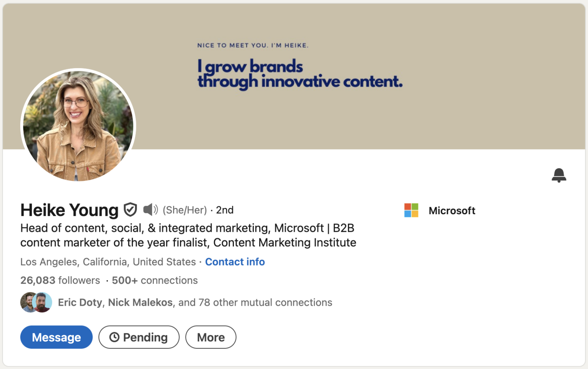Open Heike Young's profile photo
This screenshot has width=588, height=369.
(78, 126)
